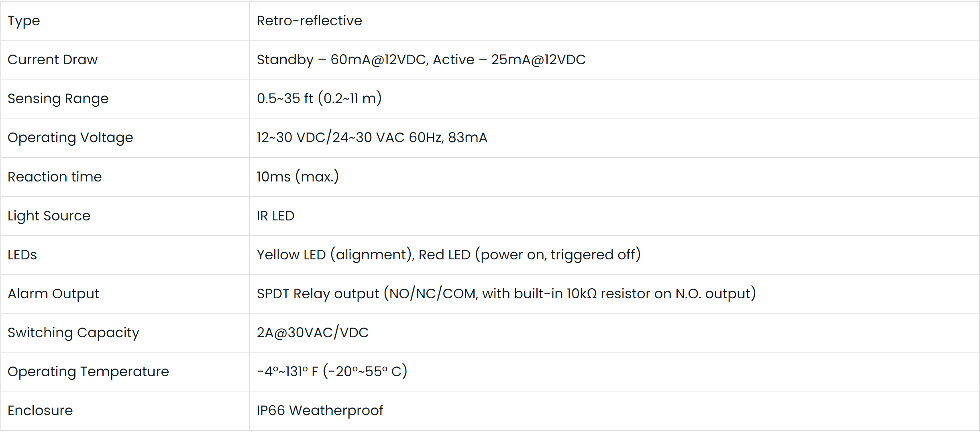Select the "IR LED" value
The image size is (980, 432).
pos(275,216)
